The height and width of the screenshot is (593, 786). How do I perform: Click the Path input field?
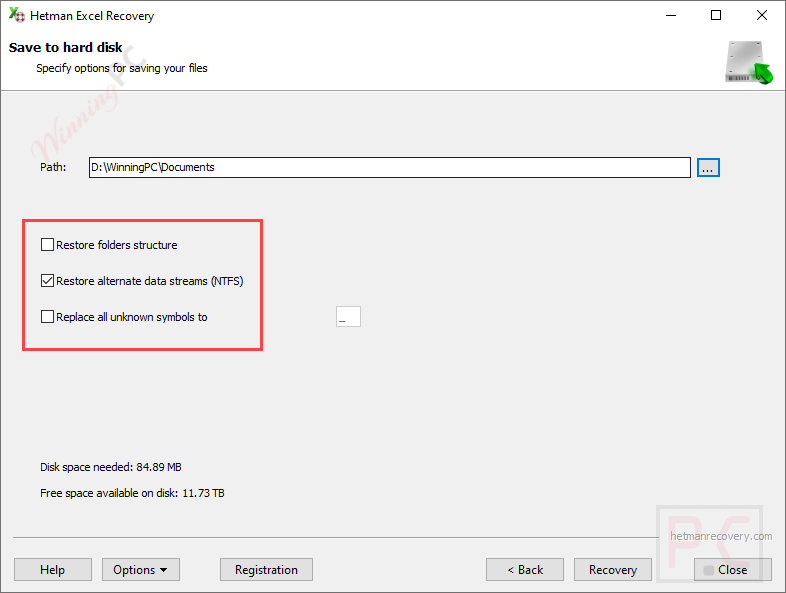coord(389,167)
